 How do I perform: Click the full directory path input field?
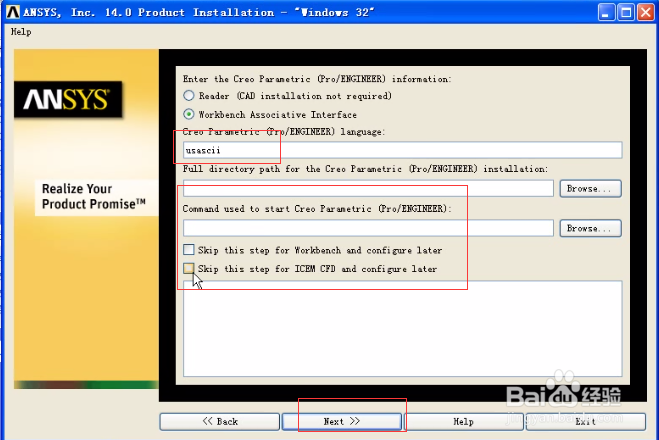point(368,188)
